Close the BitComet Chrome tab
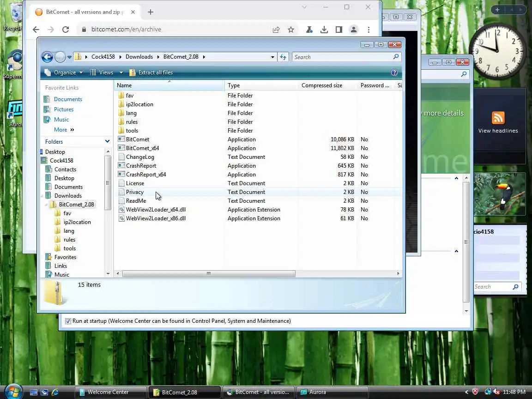The width and height of the screenshot is (532, 399). coord(133,12)
